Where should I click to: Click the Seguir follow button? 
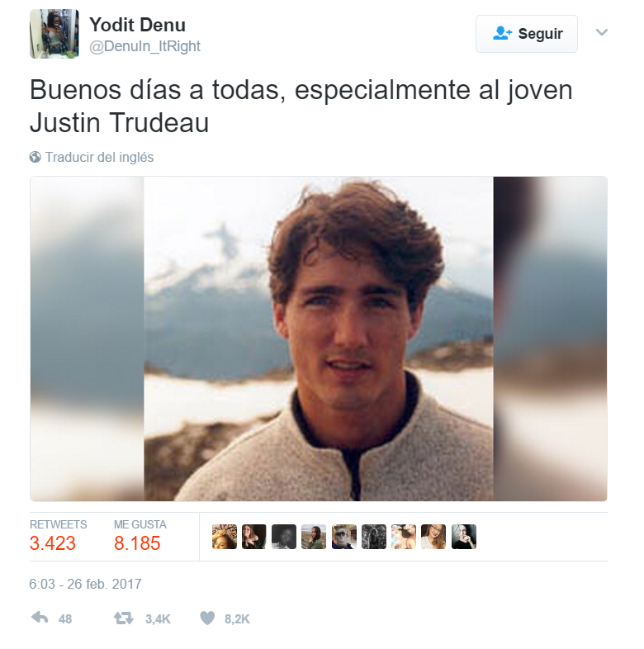coord(527,34)
